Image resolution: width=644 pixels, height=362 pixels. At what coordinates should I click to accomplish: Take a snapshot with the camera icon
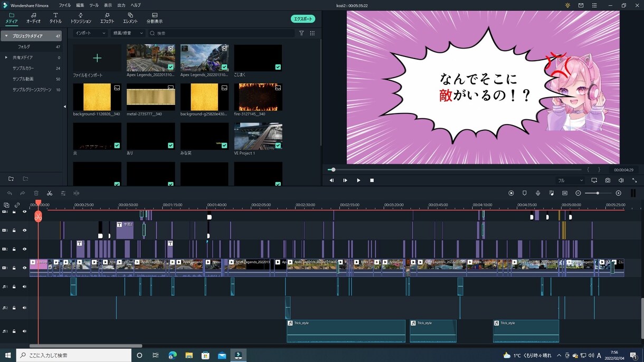608,180
